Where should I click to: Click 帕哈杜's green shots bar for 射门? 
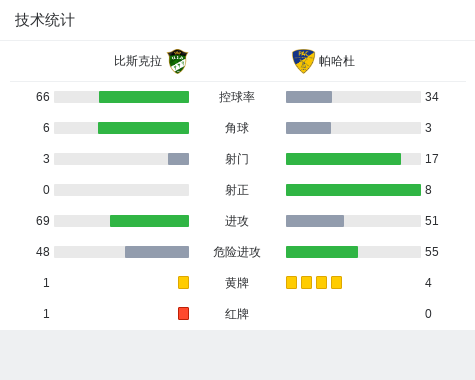[343, 159]
